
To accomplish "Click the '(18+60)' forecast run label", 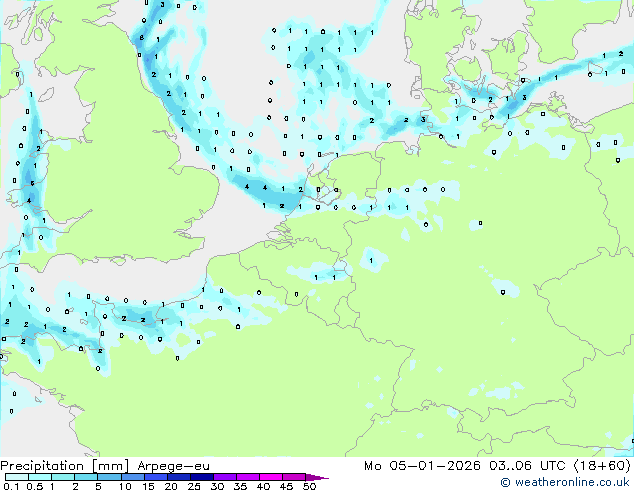I will pos(602,466).
